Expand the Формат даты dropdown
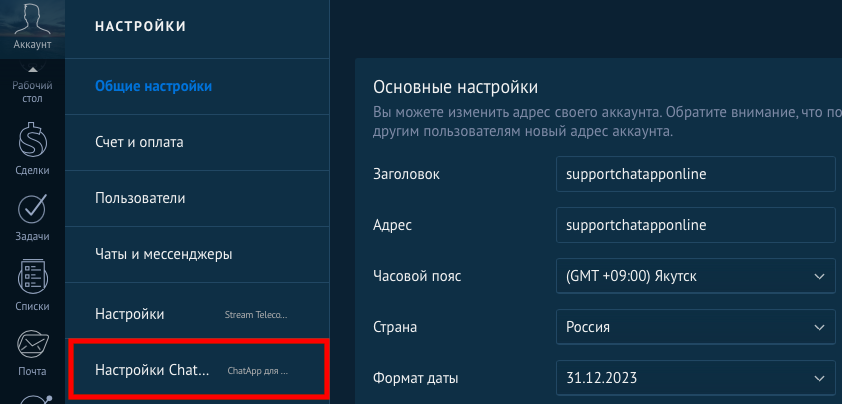 coord(695,379)
